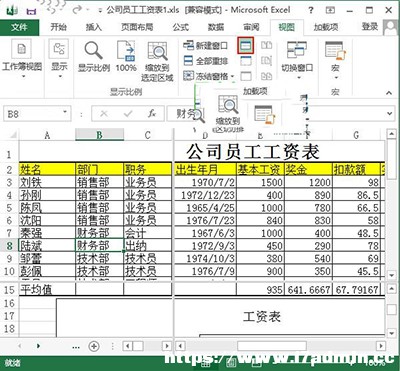Click View Side by Side icon
This screenshot has width=400, height=371.
click(266, 45)
